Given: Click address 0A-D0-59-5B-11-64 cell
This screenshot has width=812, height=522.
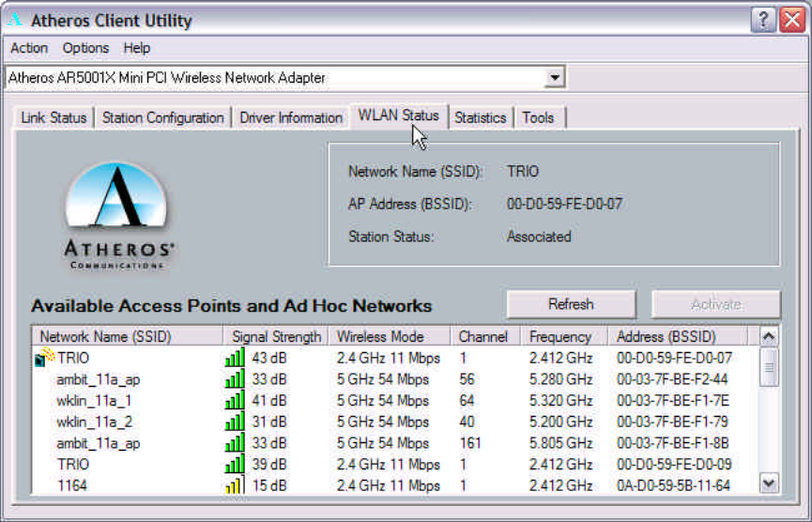Looking at the screenshot, I should (x=674, y=485).
